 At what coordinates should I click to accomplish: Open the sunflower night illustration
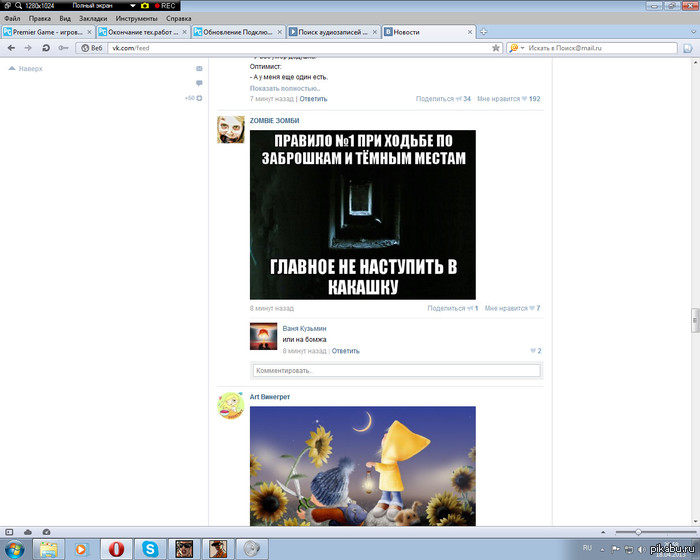click(362, 466)
